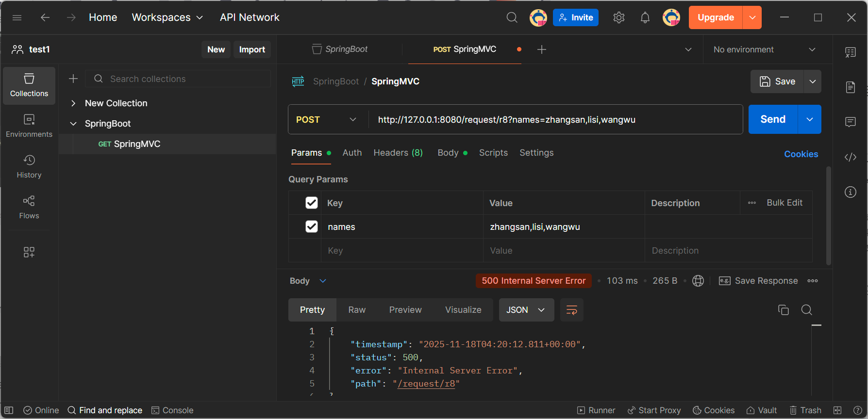Screen dimensions: 868x419
Task: Uncheck the names query parameter checkbox
Action: pos(312,226)
